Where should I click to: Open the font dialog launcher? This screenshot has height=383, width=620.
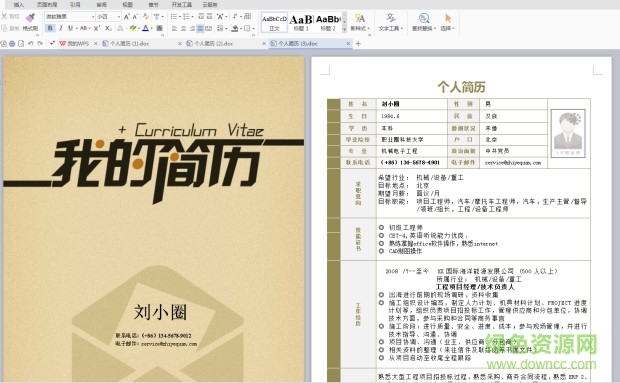coord(162,35)
